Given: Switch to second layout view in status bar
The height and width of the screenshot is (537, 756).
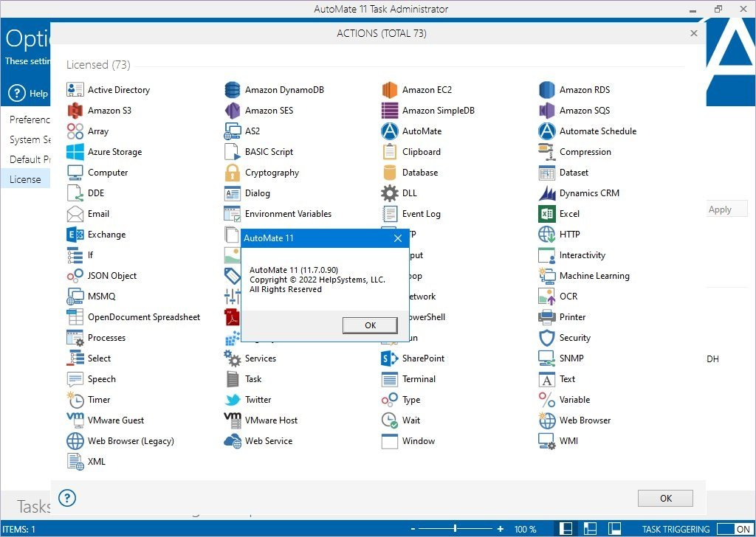Looking at the screenshot, I should (590, 529).
